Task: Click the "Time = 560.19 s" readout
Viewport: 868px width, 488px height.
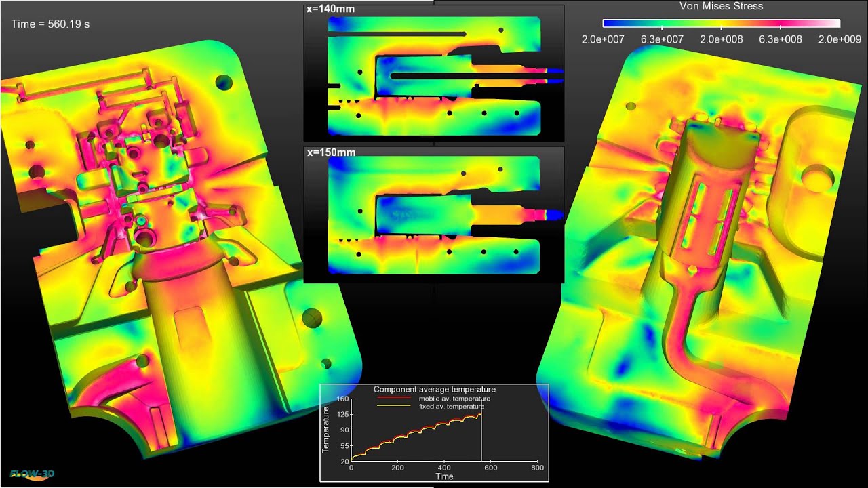Action: click(51, 24)
